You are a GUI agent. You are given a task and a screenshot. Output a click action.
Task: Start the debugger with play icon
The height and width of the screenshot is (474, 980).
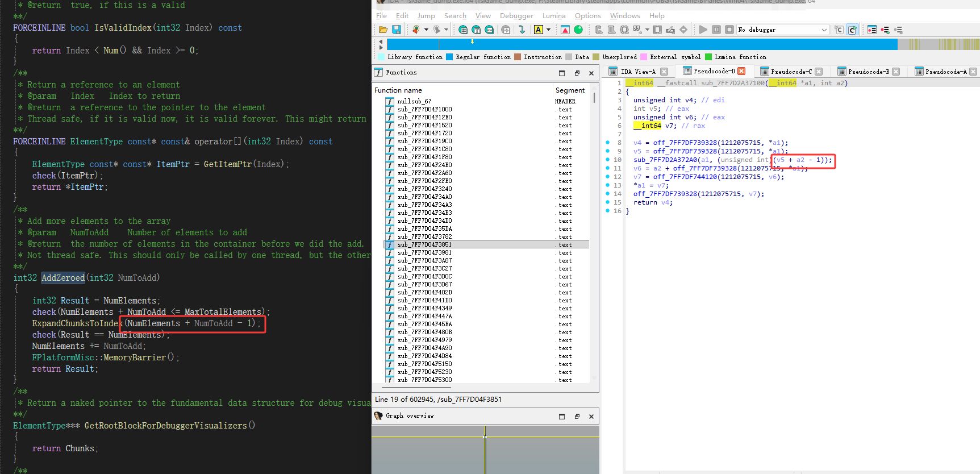point(703,30)
